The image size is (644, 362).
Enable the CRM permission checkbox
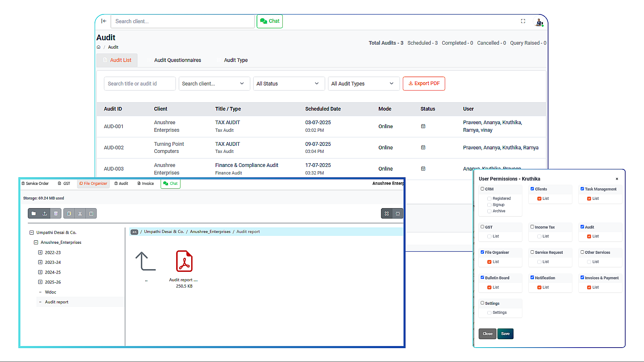[x=482, y=189]
